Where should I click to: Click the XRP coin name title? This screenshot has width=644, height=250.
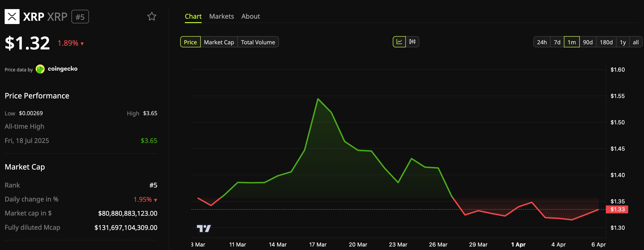tap(34, 17)
